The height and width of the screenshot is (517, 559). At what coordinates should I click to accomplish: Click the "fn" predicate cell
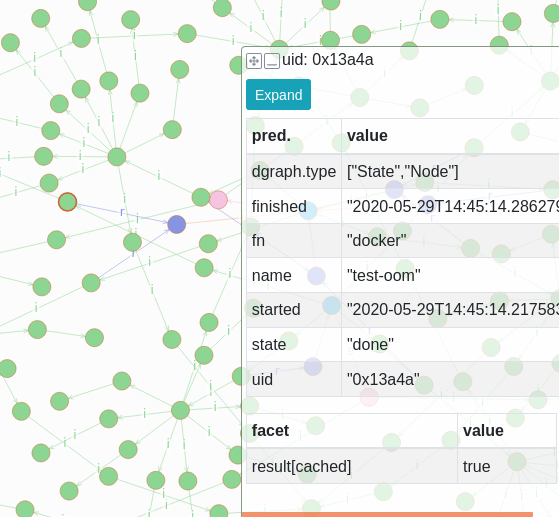[x=294, y=240]
